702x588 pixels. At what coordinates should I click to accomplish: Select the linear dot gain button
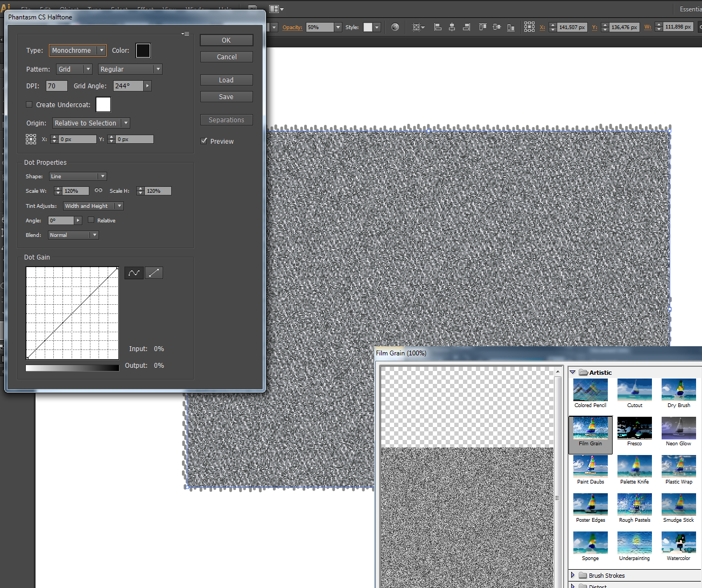(154, 273)
